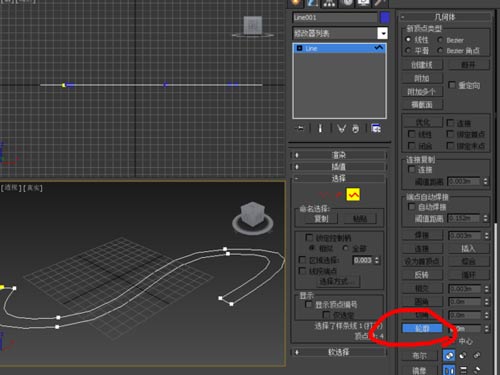This screenshot has width=500, height=375.
Task: Select the yellow Spline sub-object icon
Action: (353, 195)
